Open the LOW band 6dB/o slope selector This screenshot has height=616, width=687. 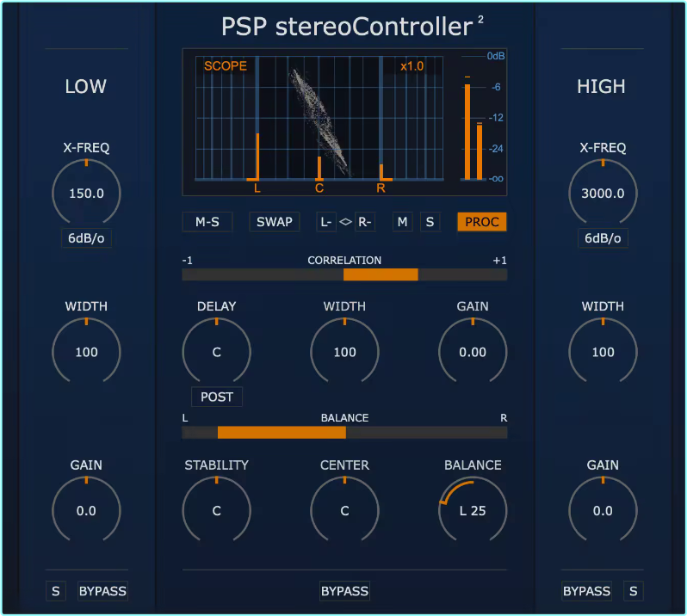(86, 238)
